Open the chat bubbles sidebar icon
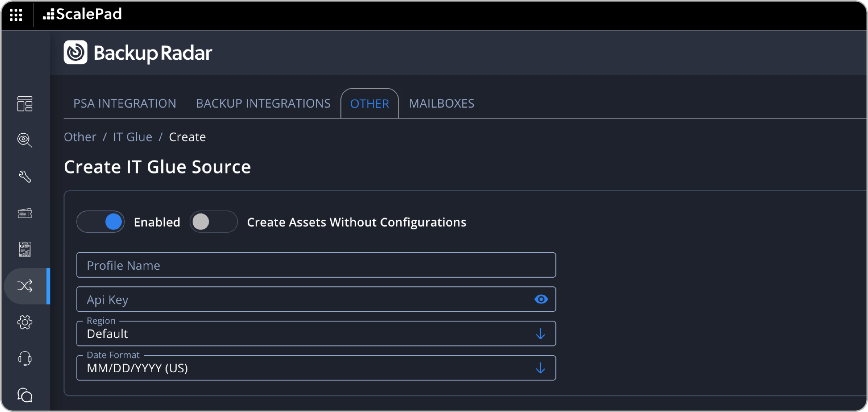 25,395
